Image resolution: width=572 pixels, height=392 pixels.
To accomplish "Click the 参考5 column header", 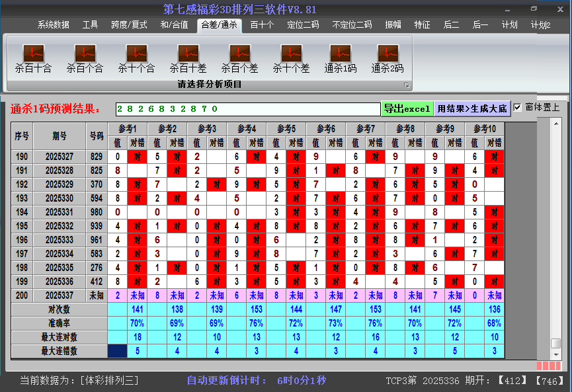I will pyautogui.click(x=286, y=128).
